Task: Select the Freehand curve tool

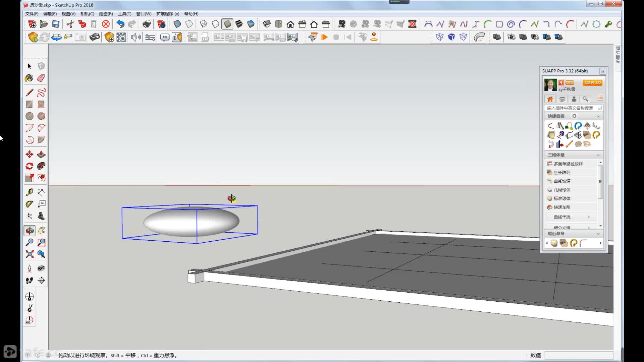Action: click(x=41, y=93)
